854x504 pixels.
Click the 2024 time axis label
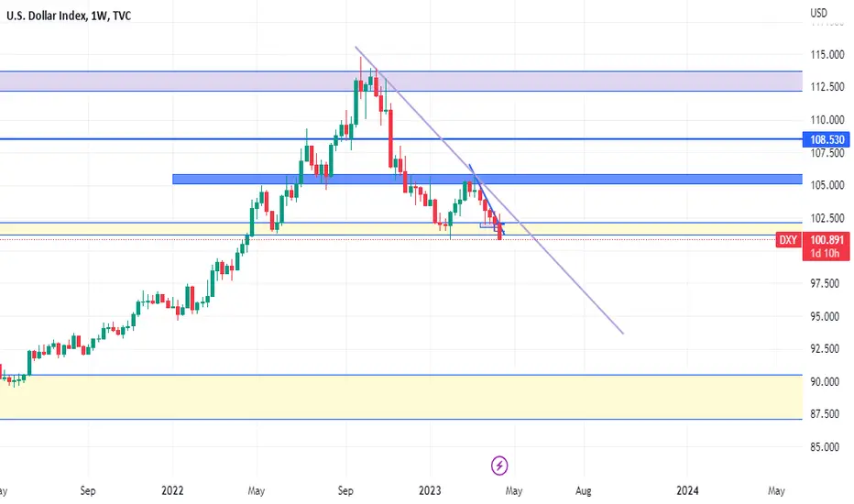(x=687, y=490)
